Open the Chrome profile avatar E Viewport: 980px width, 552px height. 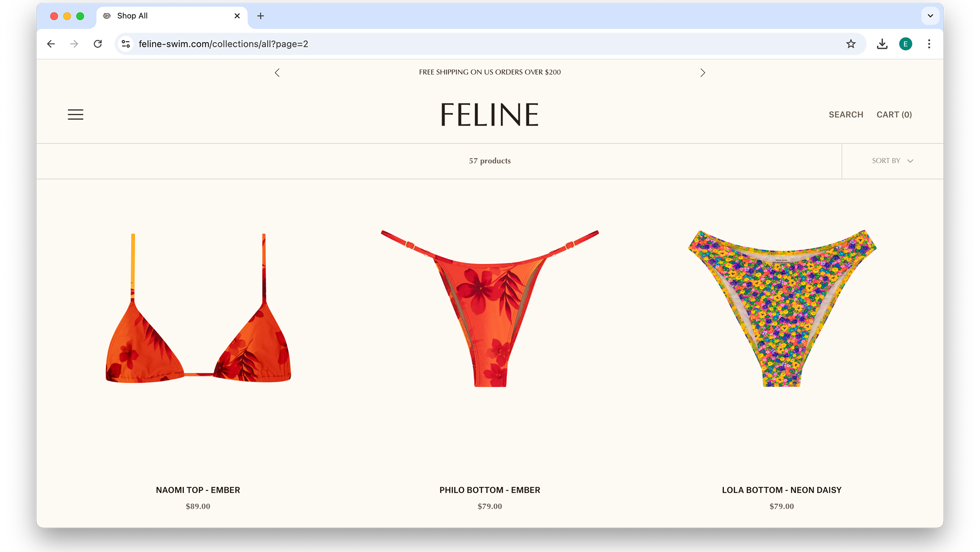[905, 44]
